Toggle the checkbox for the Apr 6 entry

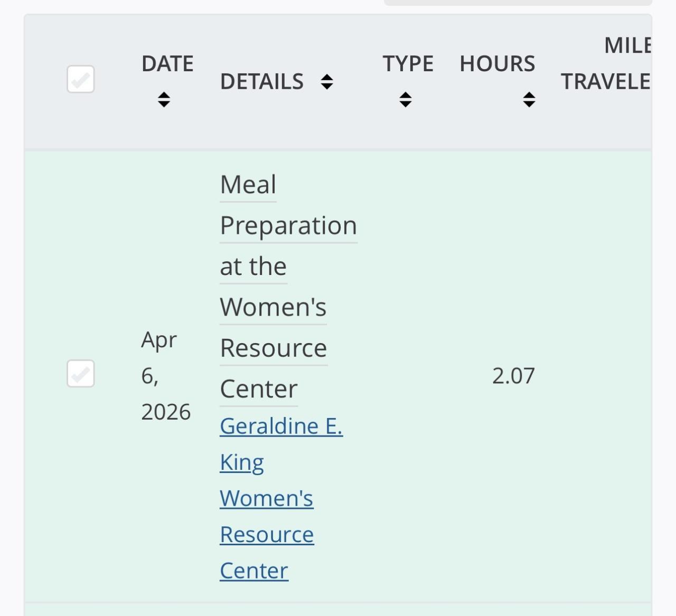[x=81, y=374]
